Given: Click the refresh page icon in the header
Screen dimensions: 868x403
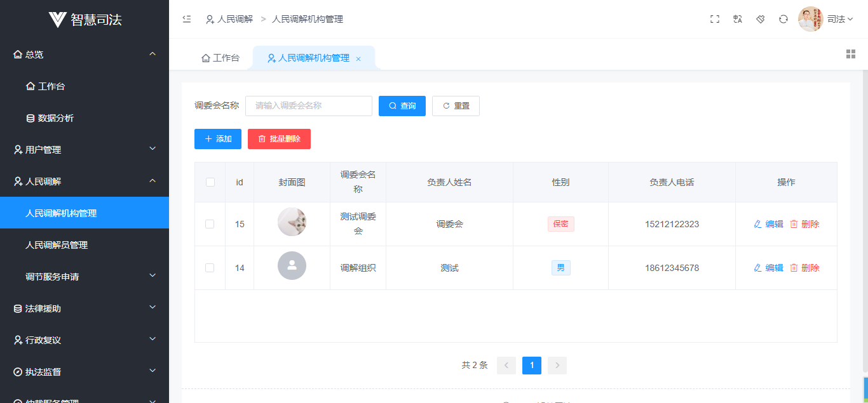Looking at the screenshot, I should click(x=783, y=19).
